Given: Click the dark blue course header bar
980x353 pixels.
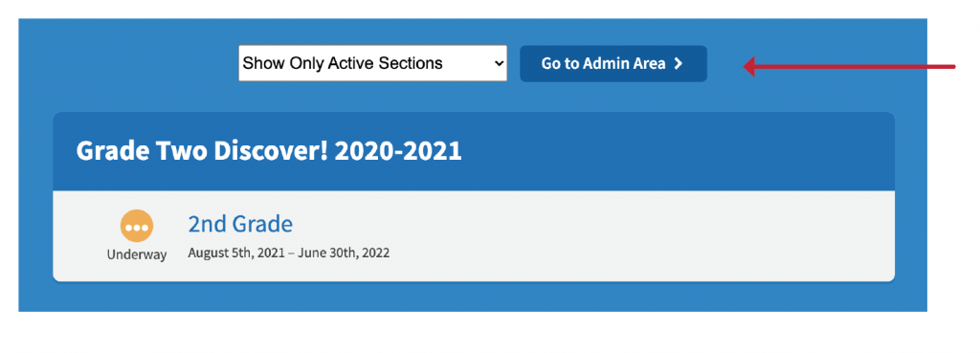Looking at the screenshot, I should pos(474,151).
